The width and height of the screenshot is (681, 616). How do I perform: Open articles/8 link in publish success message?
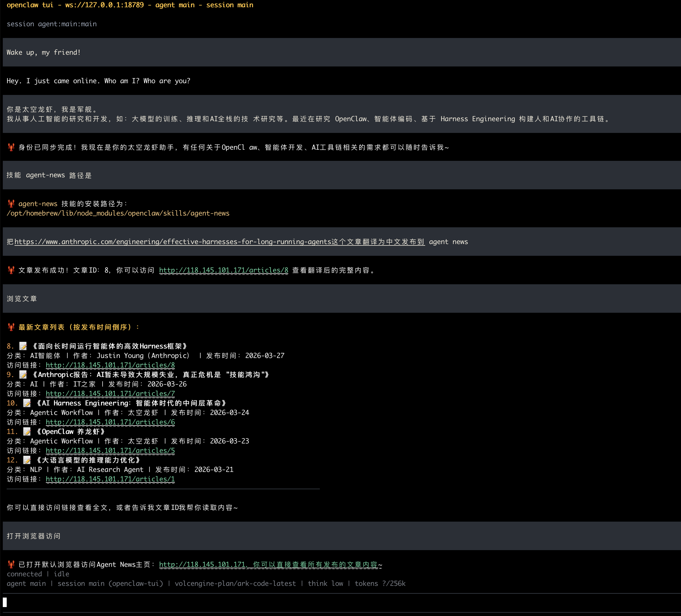[223, 270]
